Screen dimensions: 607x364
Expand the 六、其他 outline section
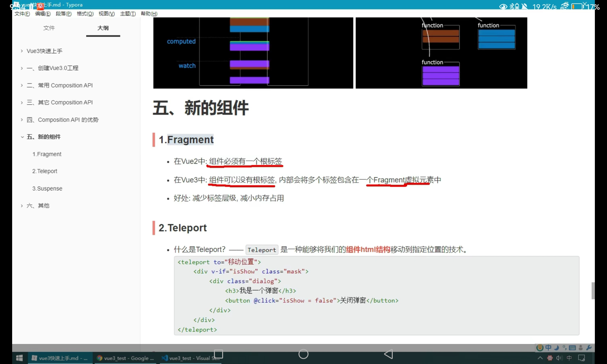(x=22, y=206)
